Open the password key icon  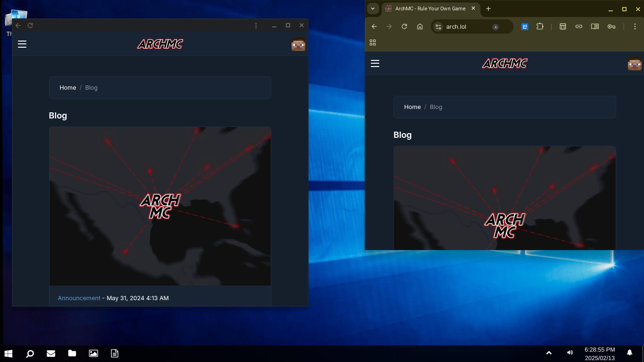611,26
